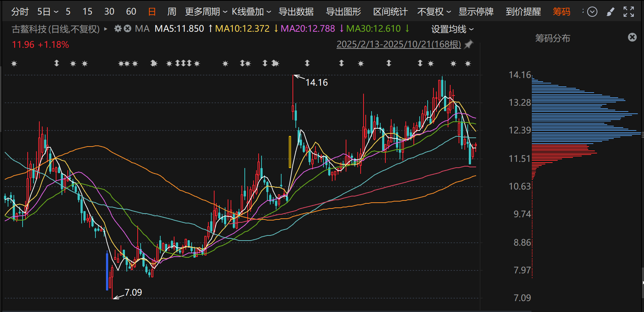Enter fullscreen chart mode
Screen dimensions: 644x312
628,12
